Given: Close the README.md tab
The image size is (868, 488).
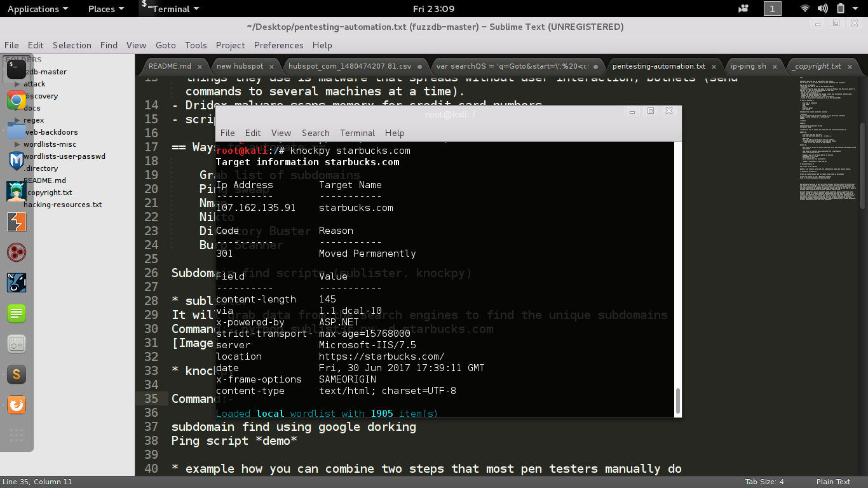Looking at the screenshot, I should [x=200, y=66].
